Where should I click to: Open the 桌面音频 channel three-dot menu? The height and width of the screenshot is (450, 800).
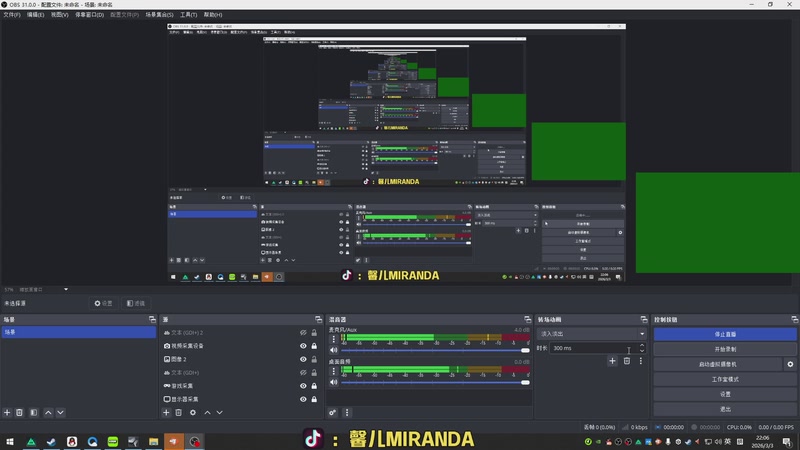(x=334, y=370)
